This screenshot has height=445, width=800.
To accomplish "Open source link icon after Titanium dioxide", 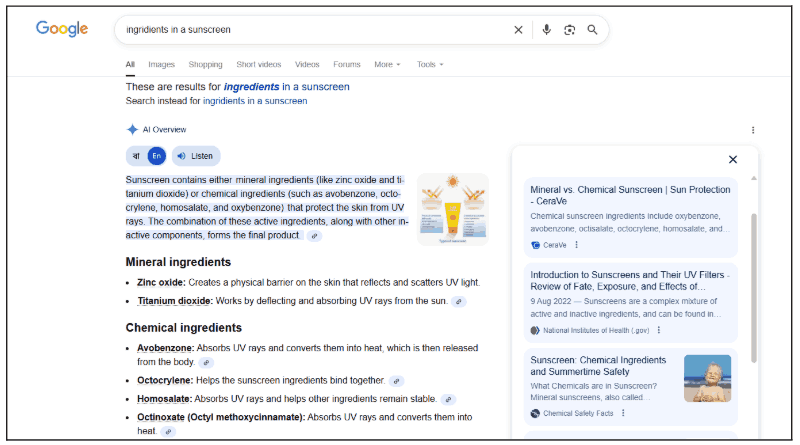I will (x=459, y=302).
